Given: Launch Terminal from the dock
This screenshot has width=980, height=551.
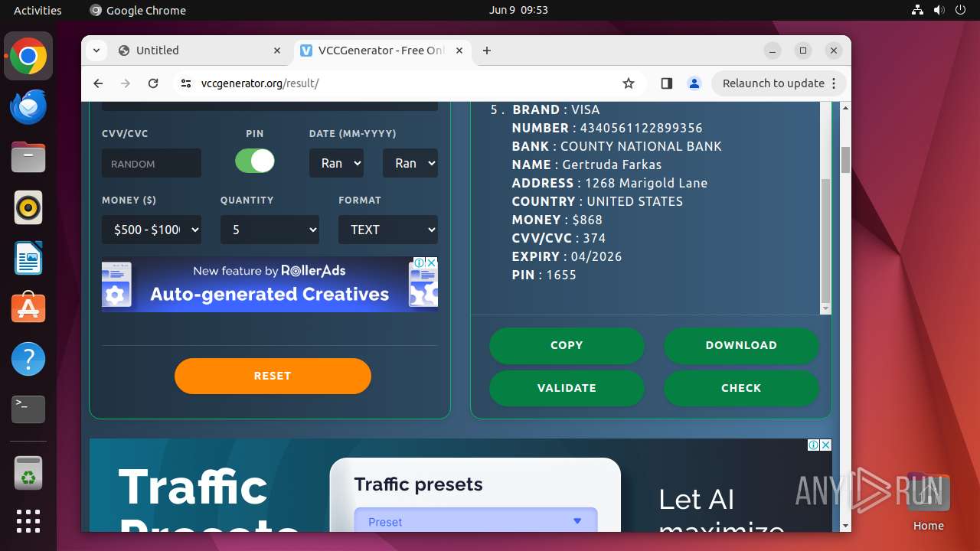Looking at the screenshot, I should coord(28,409).
